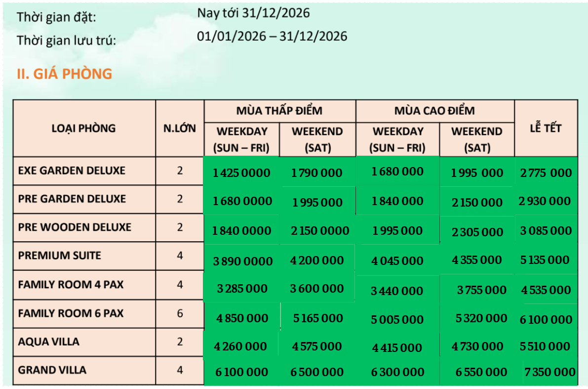Select the adult count 6 cell
Image resolution: width=588 pixels, height=389 pixels.
tap(180, 313)
